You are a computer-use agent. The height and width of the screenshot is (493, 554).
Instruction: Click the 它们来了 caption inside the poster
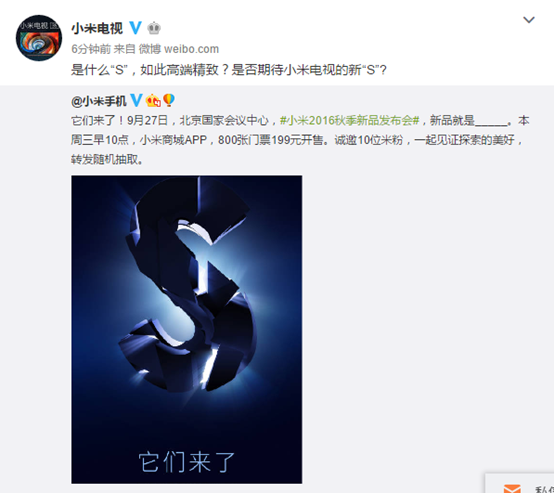[x=187, y=462]
